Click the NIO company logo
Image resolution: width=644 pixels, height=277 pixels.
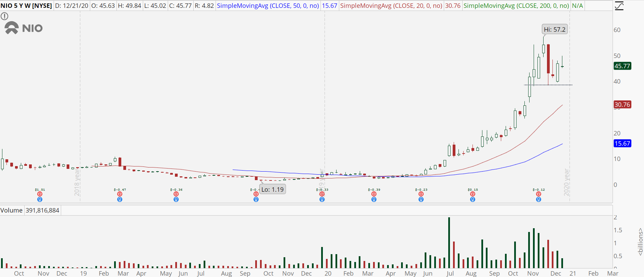[x=24, y=28]
